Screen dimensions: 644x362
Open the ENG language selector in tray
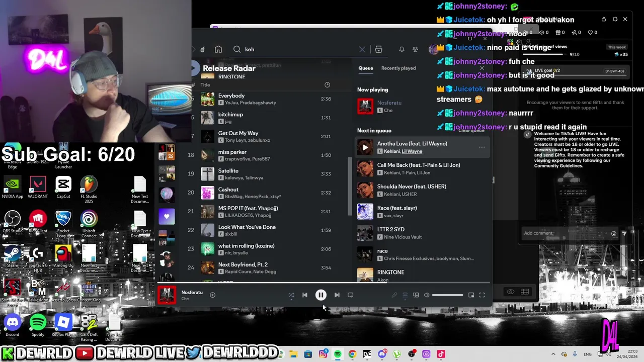pos(588,354)
